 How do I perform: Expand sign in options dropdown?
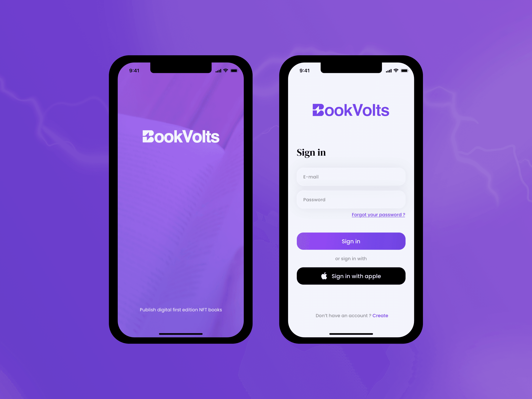click(351, 258)
